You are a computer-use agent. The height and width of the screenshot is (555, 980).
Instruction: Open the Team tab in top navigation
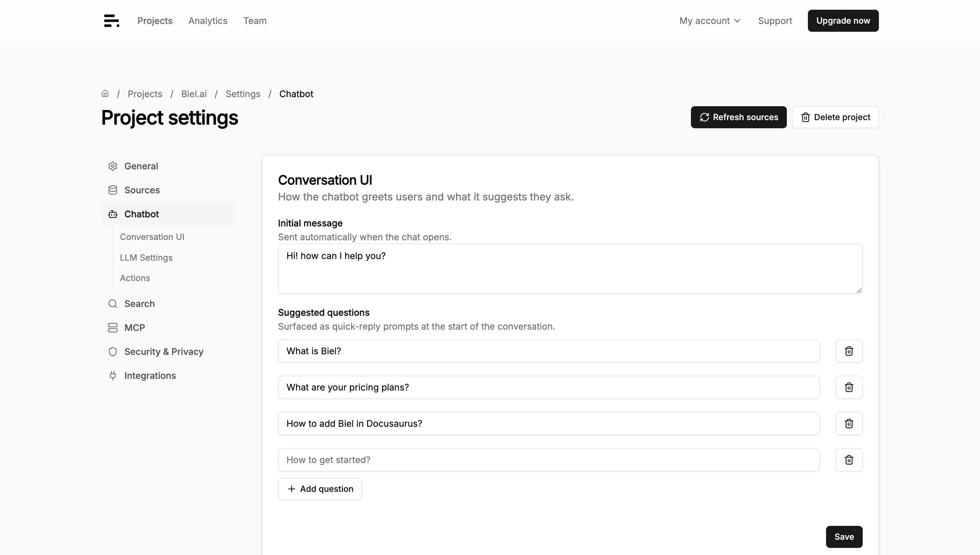[255, 21]
